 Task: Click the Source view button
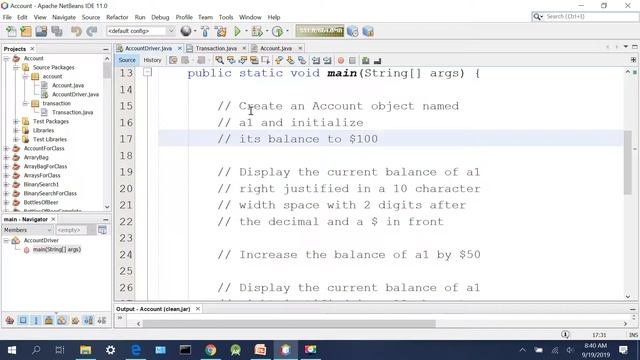pos(127,60)
